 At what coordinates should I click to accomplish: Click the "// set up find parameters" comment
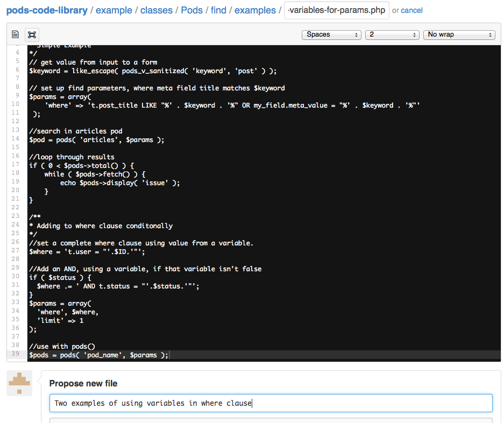click(157, 88)
